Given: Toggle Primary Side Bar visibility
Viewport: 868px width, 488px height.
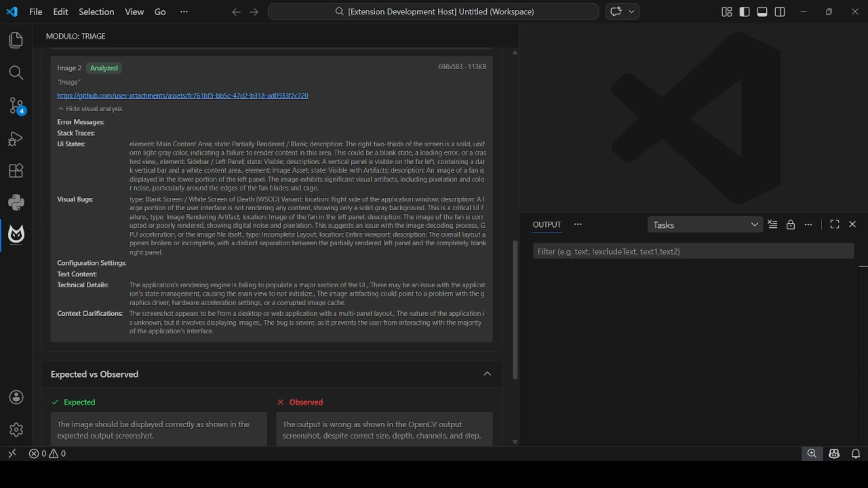Looking at the screenshot, I should [x=745, y=12].
